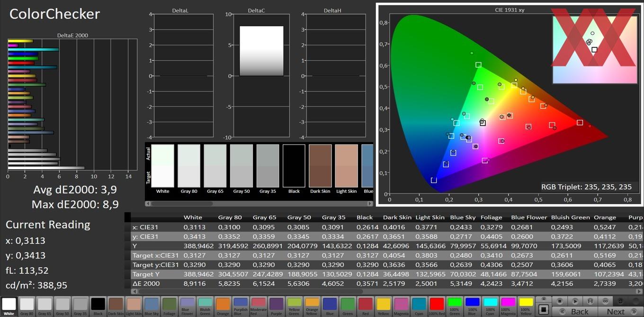The image size is (644, 317).
Task: Click the Black comparison swatch
Action: 294,166
